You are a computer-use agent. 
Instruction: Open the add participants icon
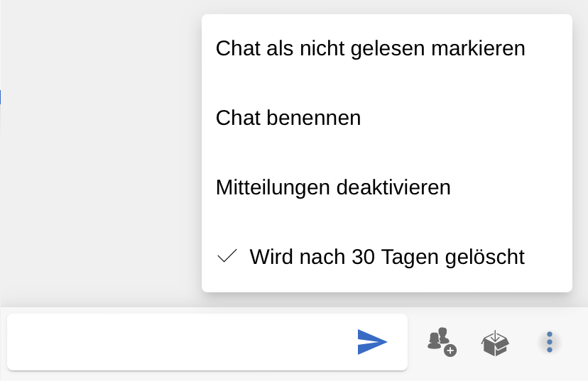441,342
